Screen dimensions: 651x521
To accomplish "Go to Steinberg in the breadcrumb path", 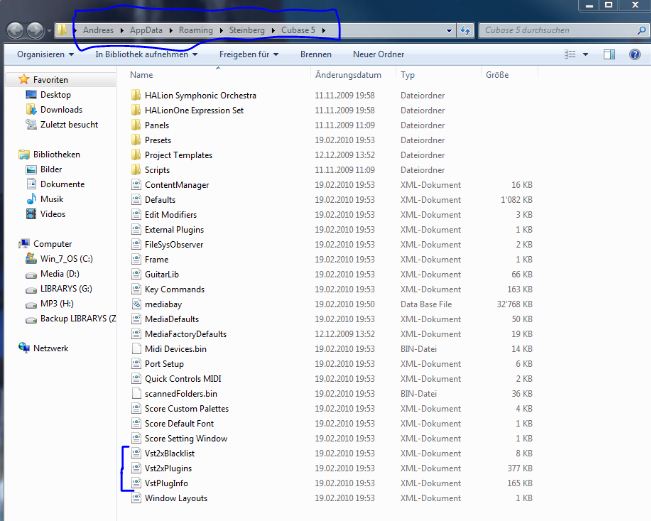I will click(x=247, y=30).
